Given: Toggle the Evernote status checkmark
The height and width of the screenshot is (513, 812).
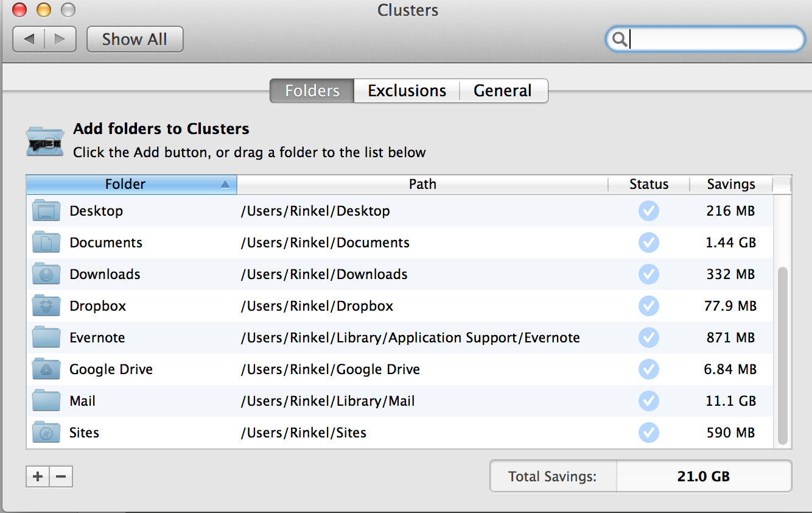Looking at the screenshot, I should [648, 338].
